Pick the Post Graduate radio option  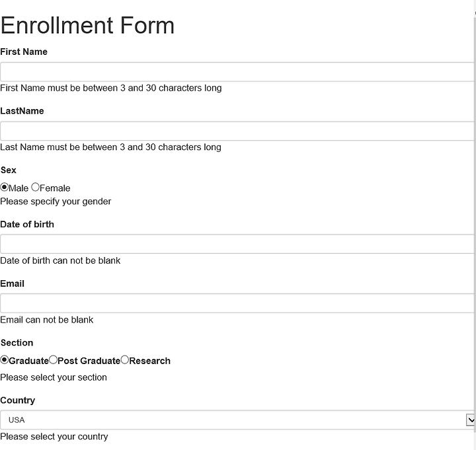(53, 360)
